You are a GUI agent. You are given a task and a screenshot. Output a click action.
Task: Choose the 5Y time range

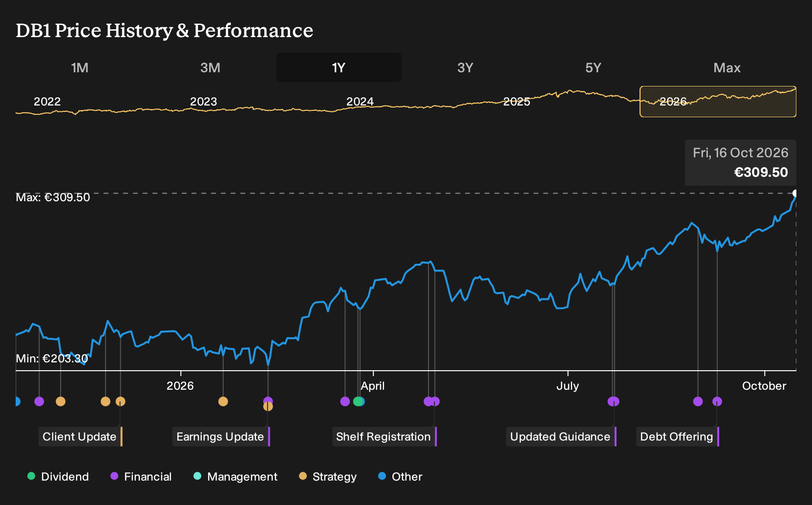[x=593, y=67]
